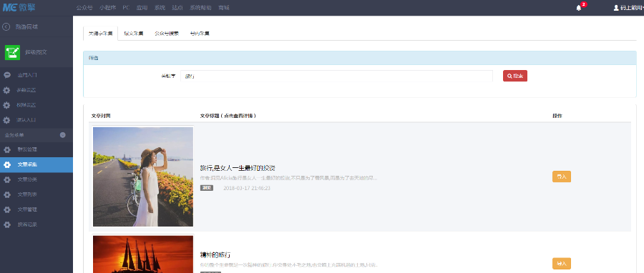Switch to the 号内采集 tab
This screenshot has height=273, width=644.
(200, 34)
